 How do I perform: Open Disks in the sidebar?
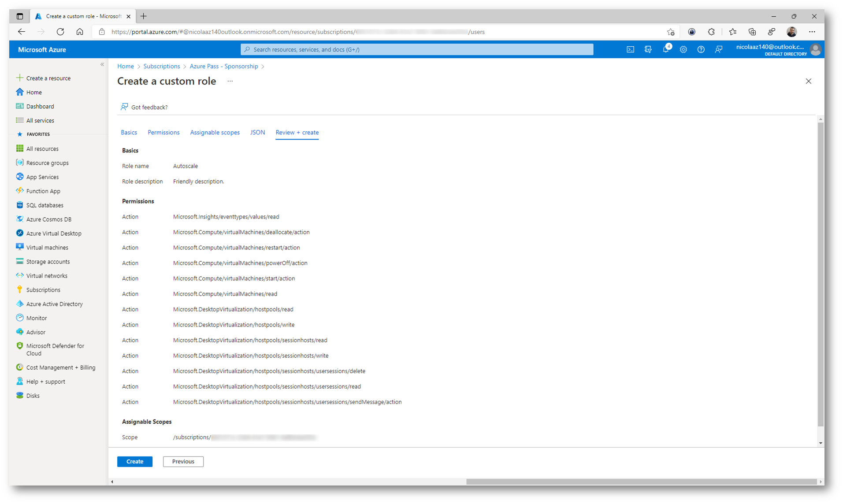[x=32, y=395]
